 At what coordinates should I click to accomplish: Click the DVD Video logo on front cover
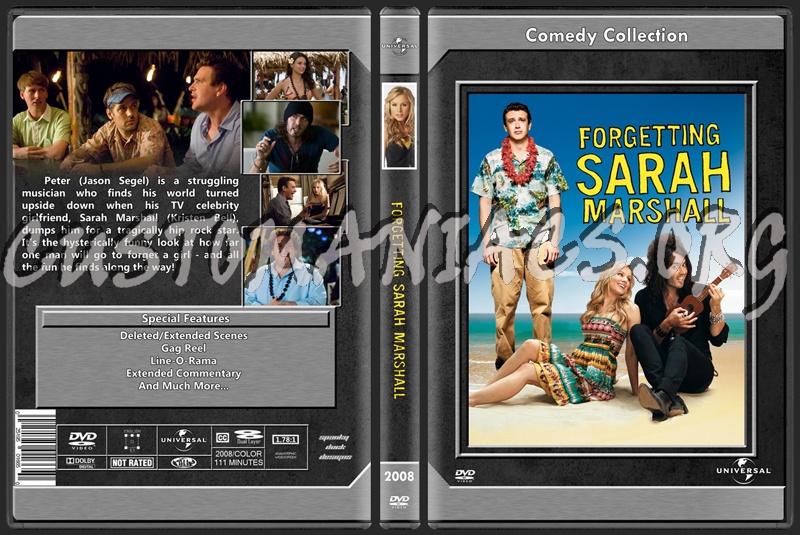tap(465, 475)
